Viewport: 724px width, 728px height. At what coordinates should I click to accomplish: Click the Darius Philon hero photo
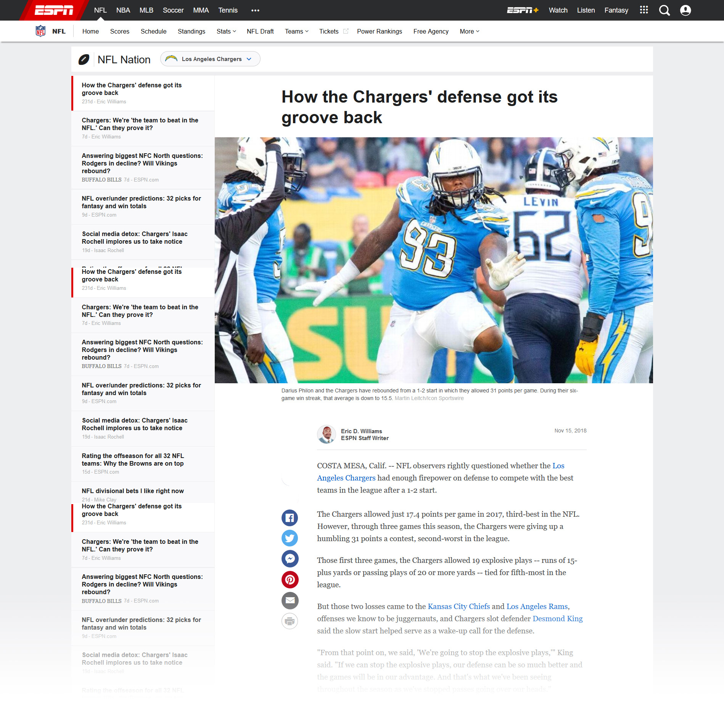click(x=434, y=260)
